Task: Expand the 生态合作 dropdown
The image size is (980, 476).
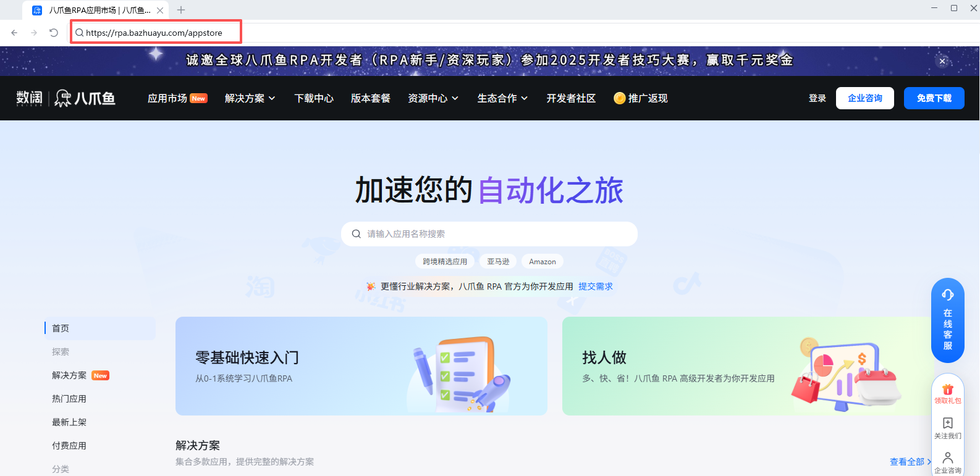Action: coord(502,98)
